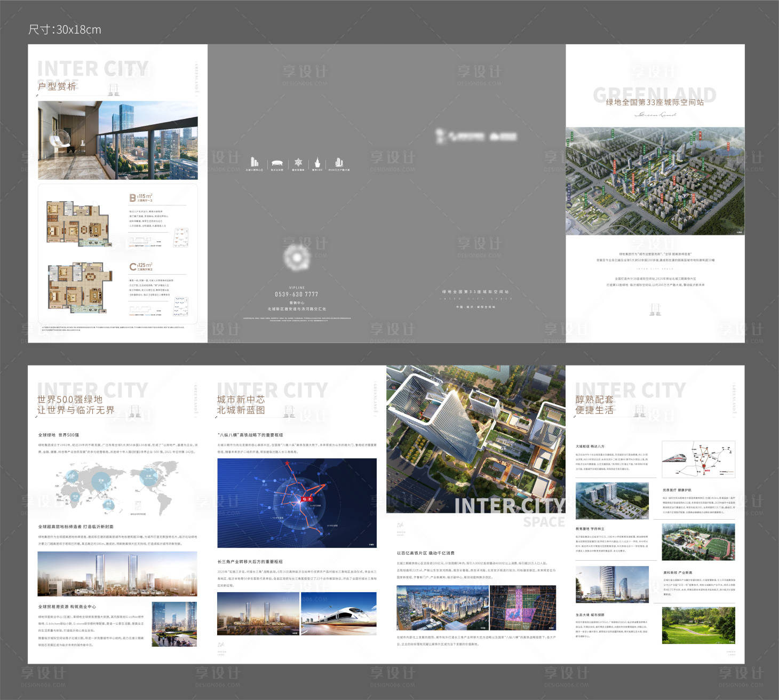Click the heading 便捷生活

pos(594,410)
